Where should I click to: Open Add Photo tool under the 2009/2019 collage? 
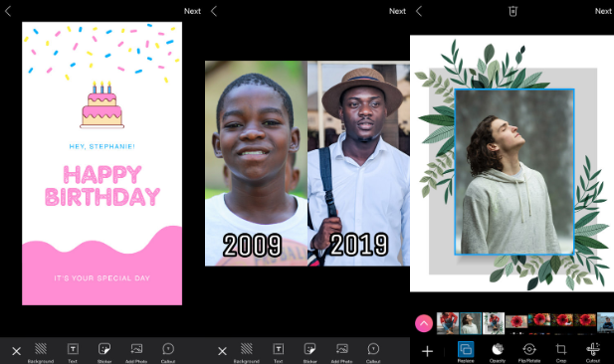point(342,353)
